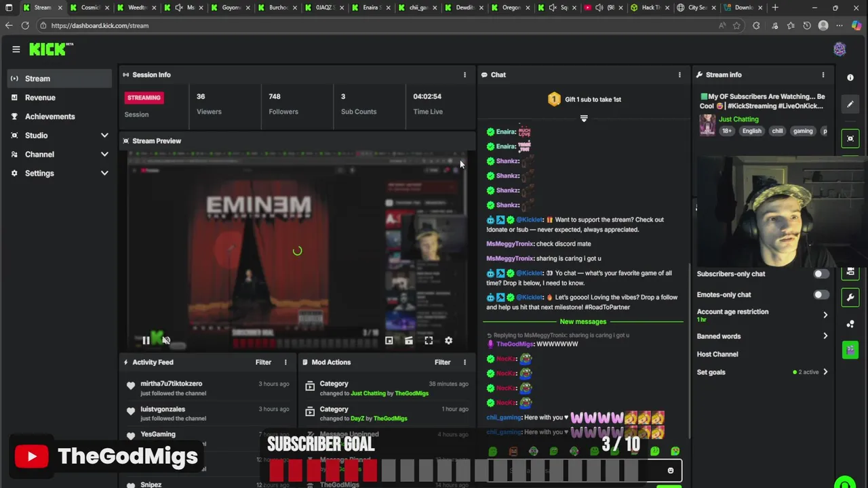Open Mod Actions options menu

[x=465, y=362]
